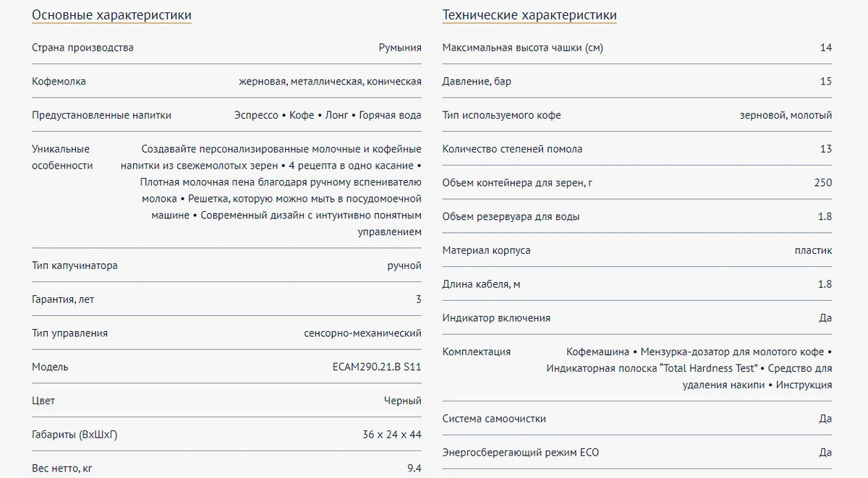Click the country value "Румыния"
868x478 pixels.
400,48
